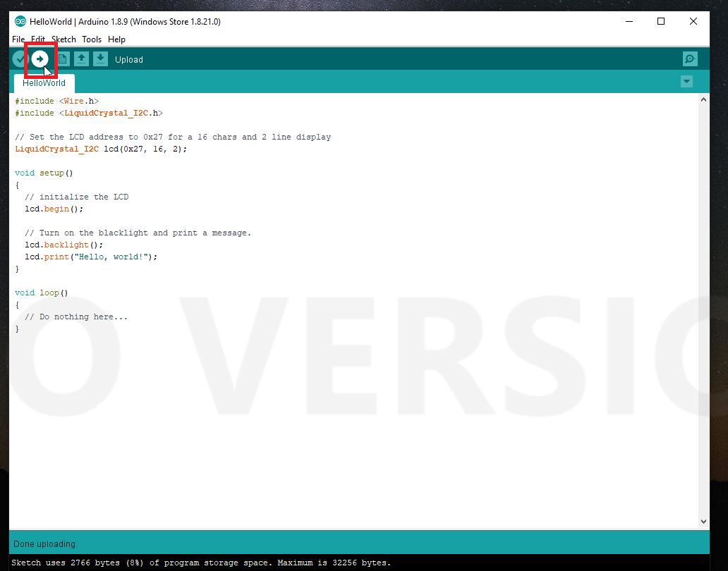The width and height of the screenshot is (728, 571).
Task: Open the Tools menu
Action: coord(92,39)
